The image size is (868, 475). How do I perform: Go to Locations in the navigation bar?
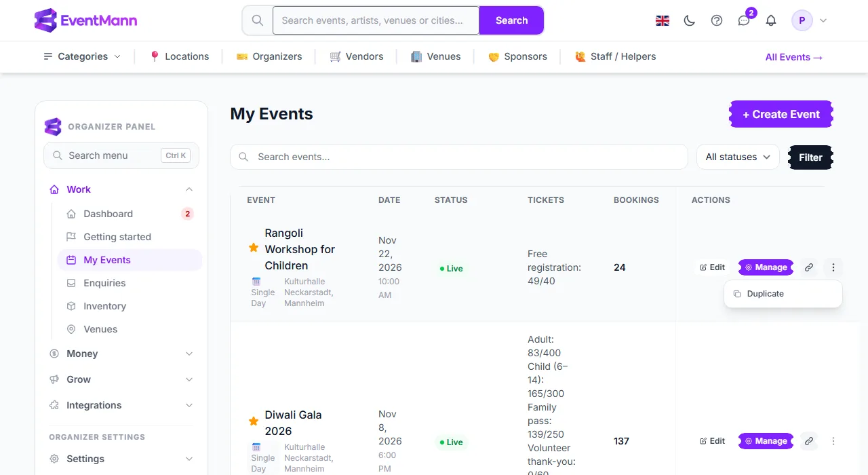pyautogui.click(x=179, y=56)
